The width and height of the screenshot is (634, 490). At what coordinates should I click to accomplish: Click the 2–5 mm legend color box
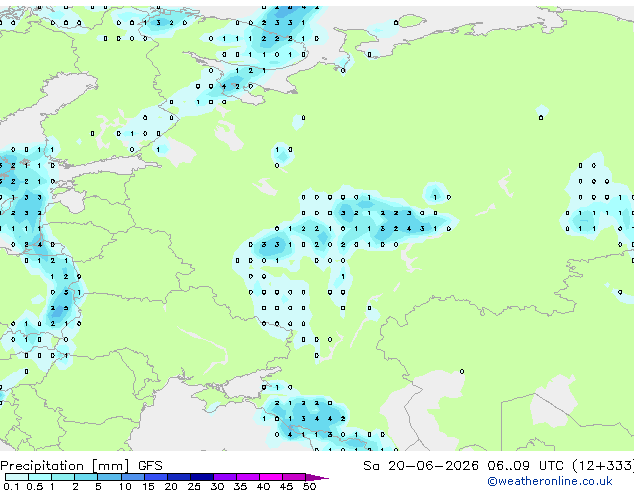point(86,477)
